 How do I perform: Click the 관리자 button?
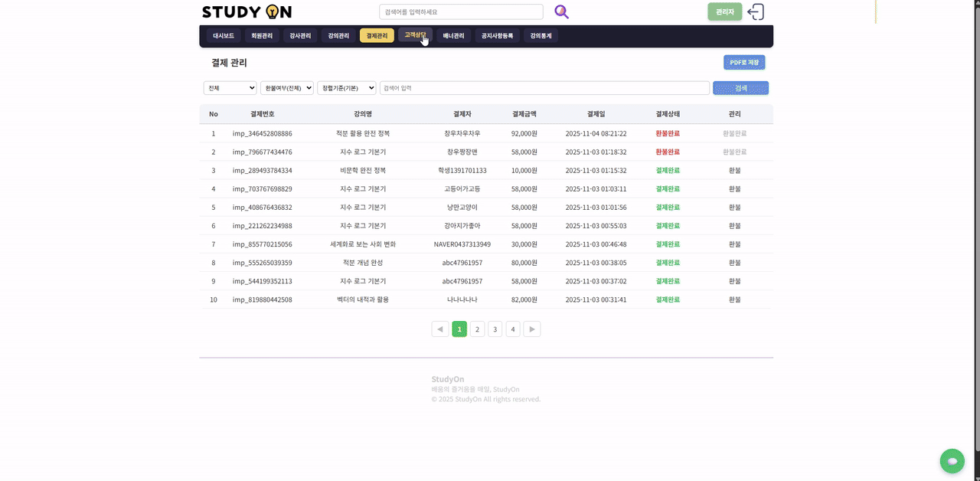[x=725, y=11]
